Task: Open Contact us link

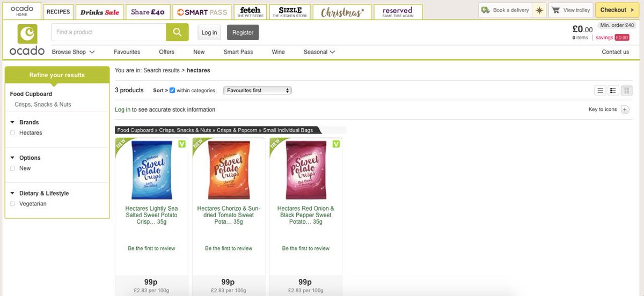Action: coord(616,52)
